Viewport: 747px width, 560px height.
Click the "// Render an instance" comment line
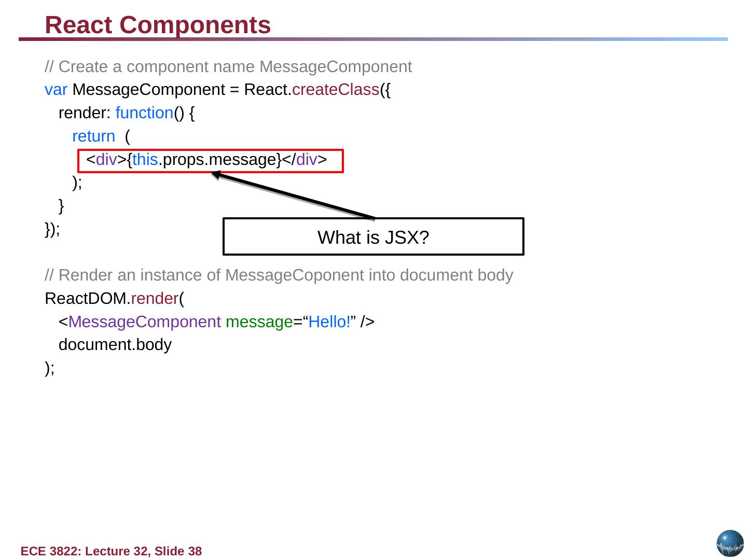pyautogui.click(x=279, y=275)
